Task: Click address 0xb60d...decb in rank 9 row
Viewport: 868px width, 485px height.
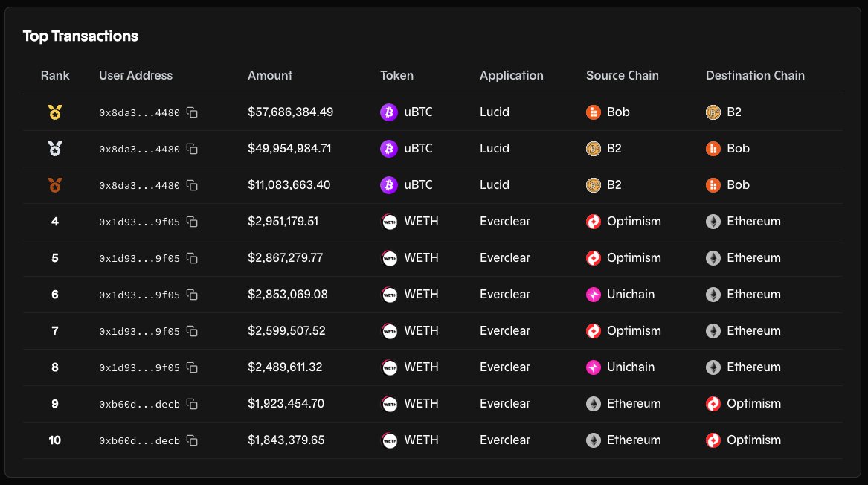Action: pyautogui.click(x=140, y=404)
